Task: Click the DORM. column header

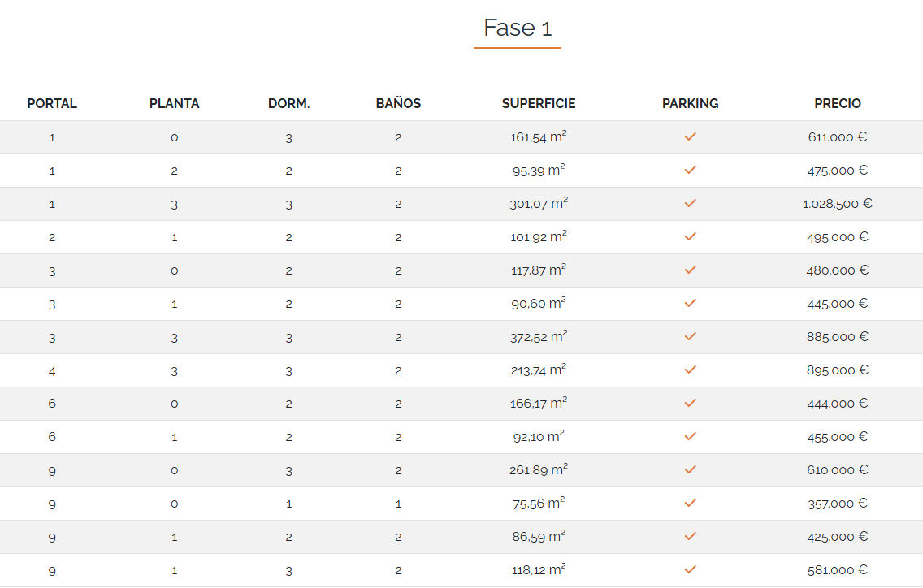Action: (289, 104)
